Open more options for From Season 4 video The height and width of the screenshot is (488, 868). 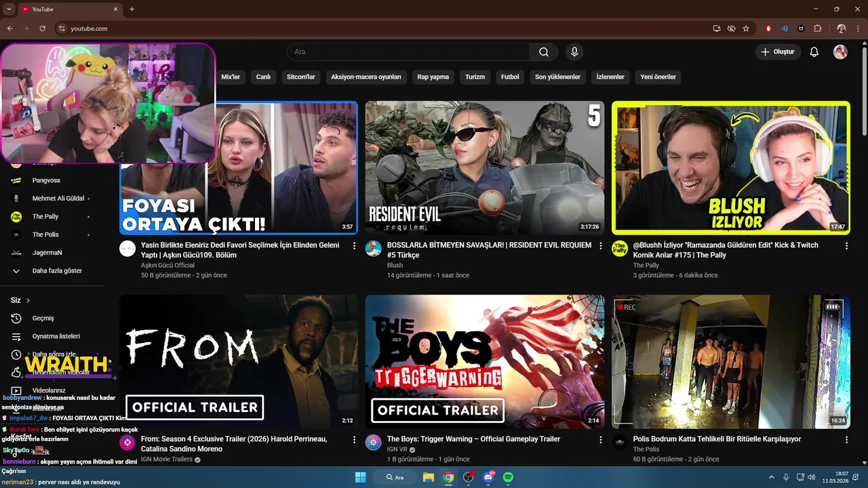click(x=354, y=440)
